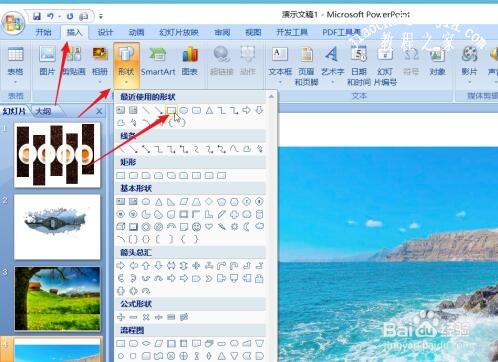The height and width of the screenshot is (362, 498).
Task: Open the 开发工具 developer tab
Action: point(292,32)
